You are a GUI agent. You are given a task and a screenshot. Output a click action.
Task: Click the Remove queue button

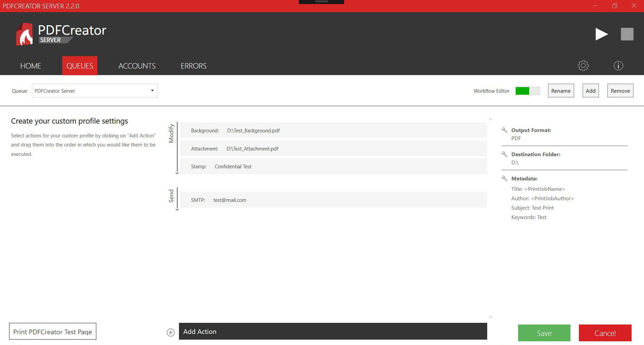[620, 91]
